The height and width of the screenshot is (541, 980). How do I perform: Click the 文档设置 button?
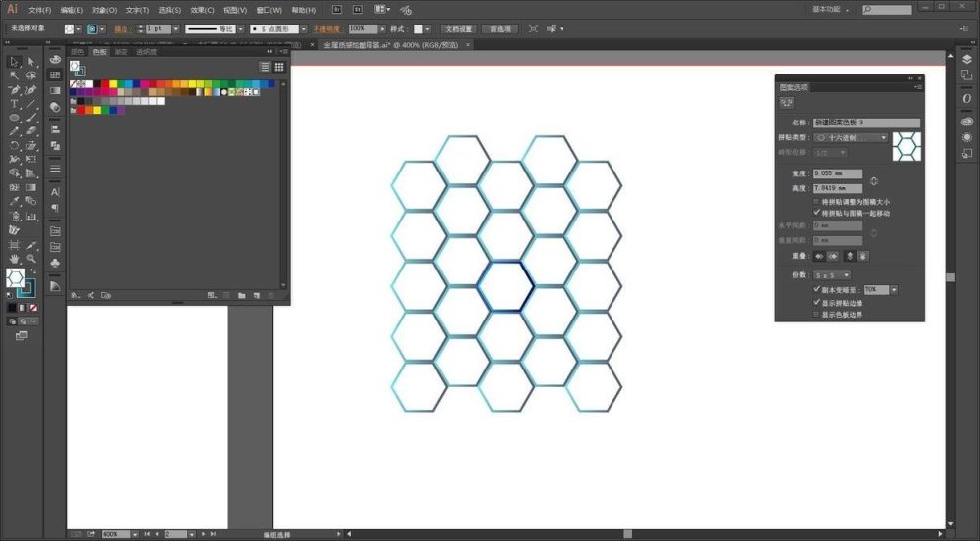tap(458, 29)
